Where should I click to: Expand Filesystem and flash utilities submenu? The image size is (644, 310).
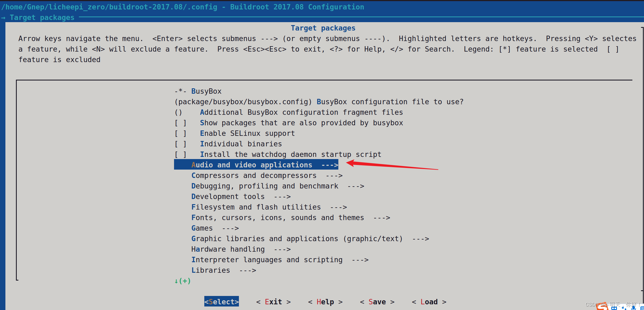tap(269, 207)
